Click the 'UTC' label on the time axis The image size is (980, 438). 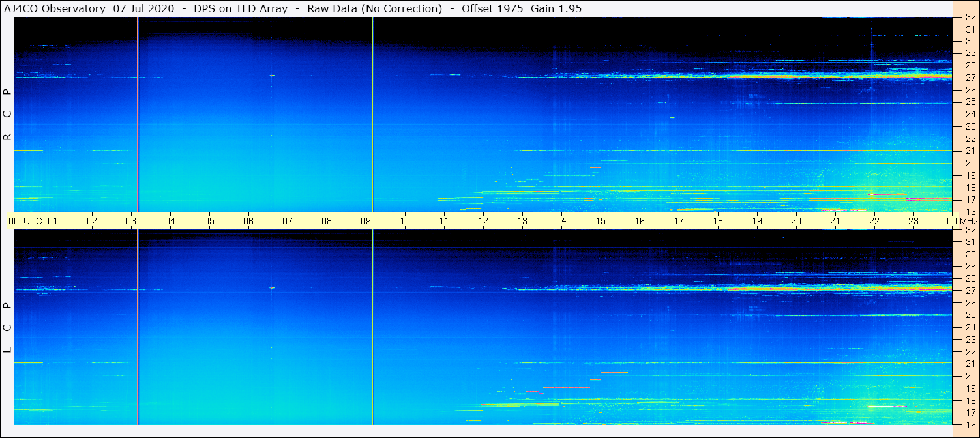pyautogui.click(x=33, y=221)
